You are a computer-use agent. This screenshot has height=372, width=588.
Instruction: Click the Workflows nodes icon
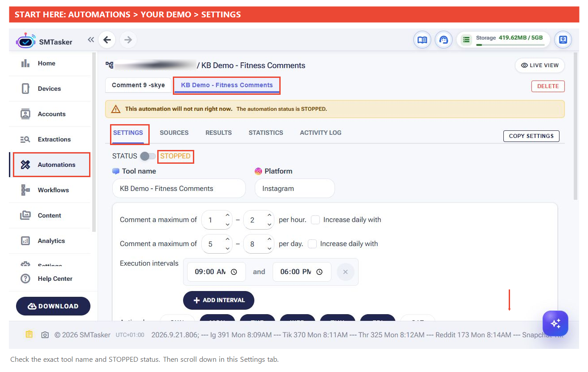25,190
